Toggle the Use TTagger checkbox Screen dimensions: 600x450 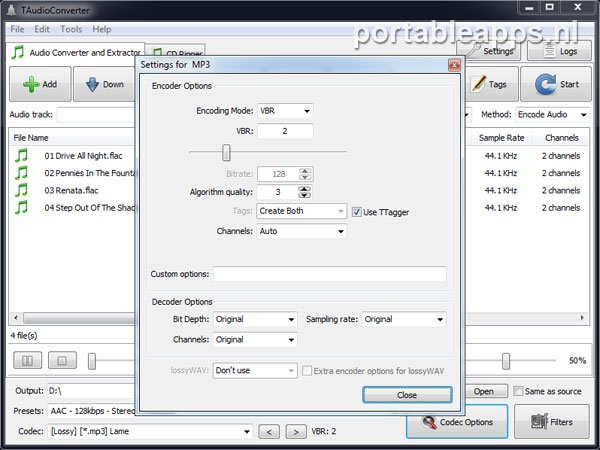click(x=356, y=211)
